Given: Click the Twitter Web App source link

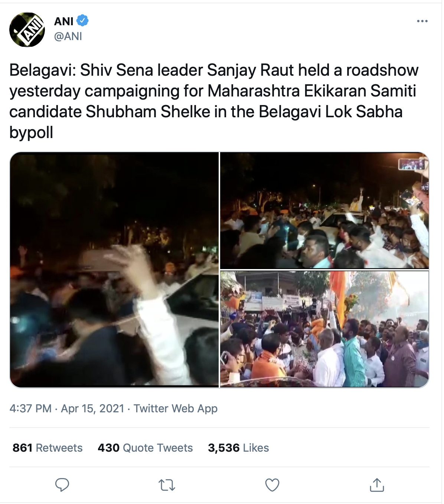Looking at the screenshot, I should 176,408.
